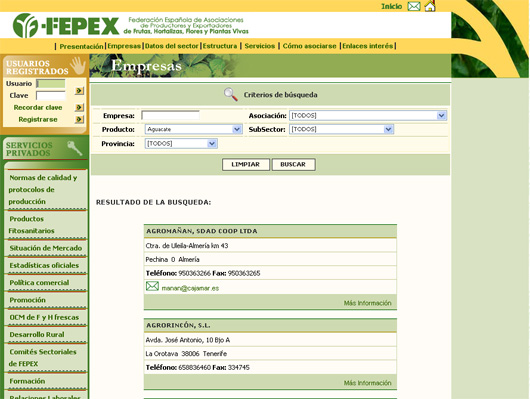The image size is (530, 399).
Task: Click Agromañan phone number 950363266
Action: [194, 273]
